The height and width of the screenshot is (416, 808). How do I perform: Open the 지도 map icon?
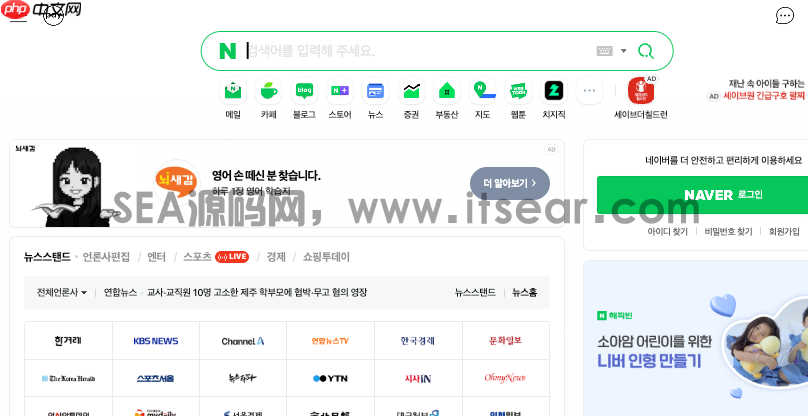pyautogui.click(x=482, y=91)
